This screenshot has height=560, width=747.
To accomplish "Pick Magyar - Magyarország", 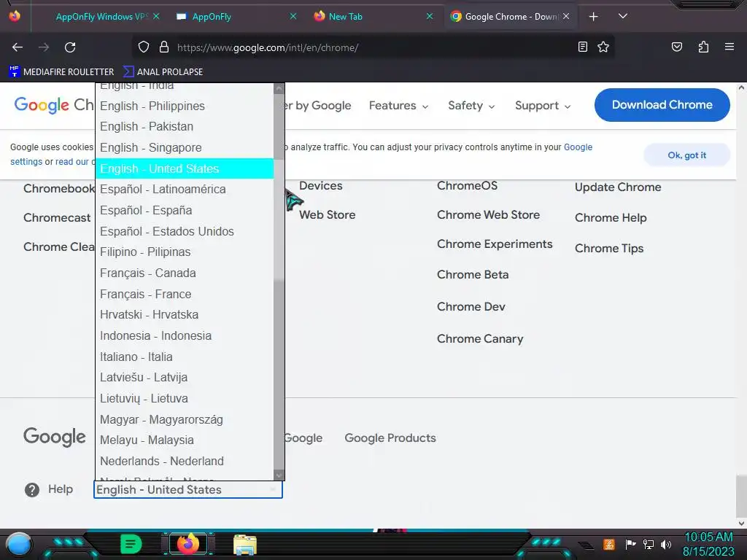I will pyautogui.click(x=185, y=419).
